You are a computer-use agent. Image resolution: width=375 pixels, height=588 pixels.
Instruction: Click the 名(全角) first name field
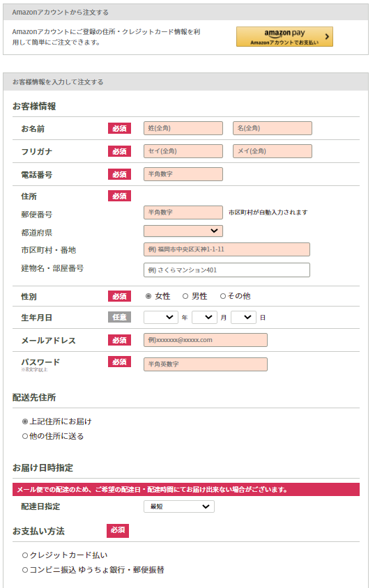coord(273,128)
